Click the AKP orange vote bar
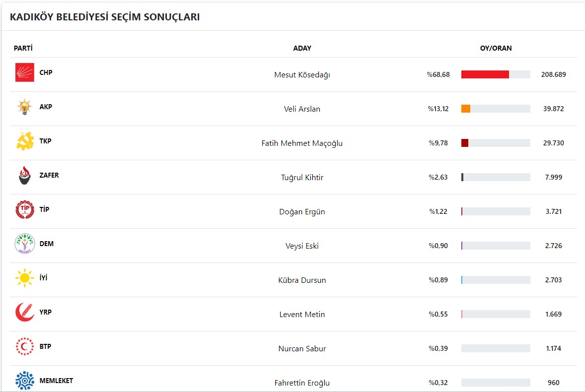This screenshot has height=392, width=585. (x=466, y=109)
